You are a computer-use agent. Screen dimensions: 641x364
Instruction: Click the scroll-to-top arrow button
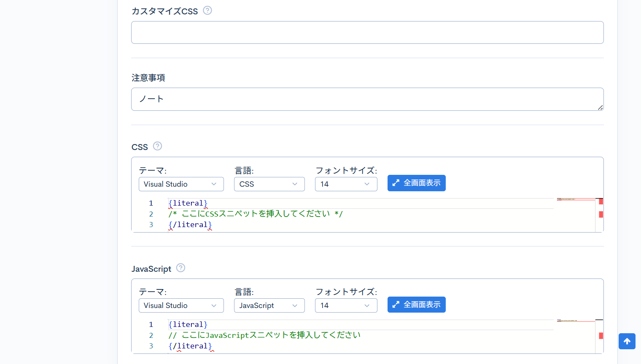(x=627, y=341)
